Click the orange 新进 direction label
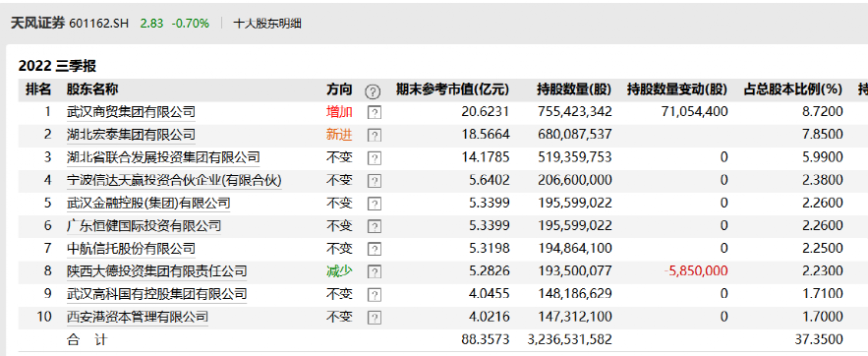868x356 pixels. click(339, 135)
